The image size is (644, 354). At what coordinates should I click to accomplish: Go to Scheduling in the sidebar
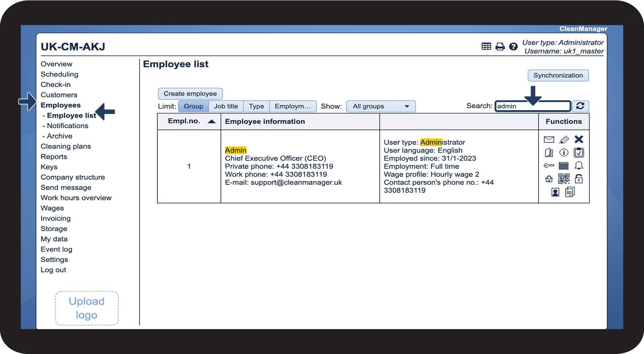pos(59,74)
